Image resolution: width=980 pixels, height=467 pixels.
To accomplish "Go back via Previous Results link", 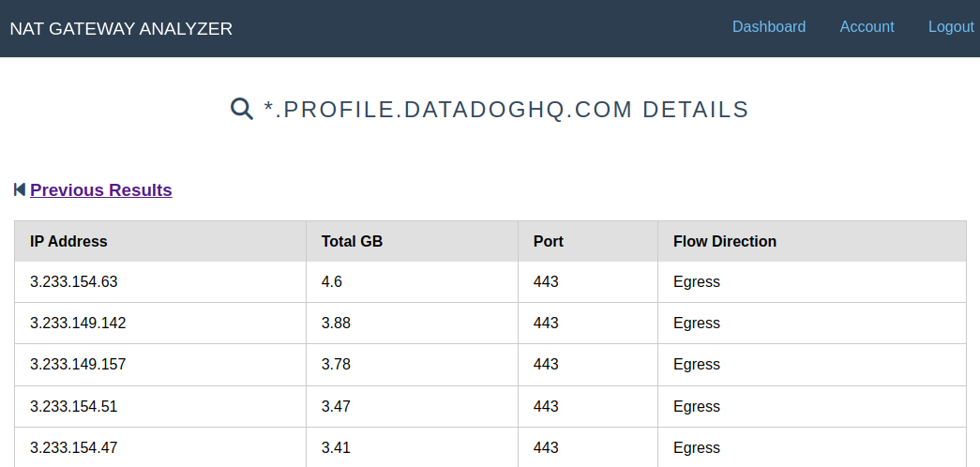I will click(101, 190).
